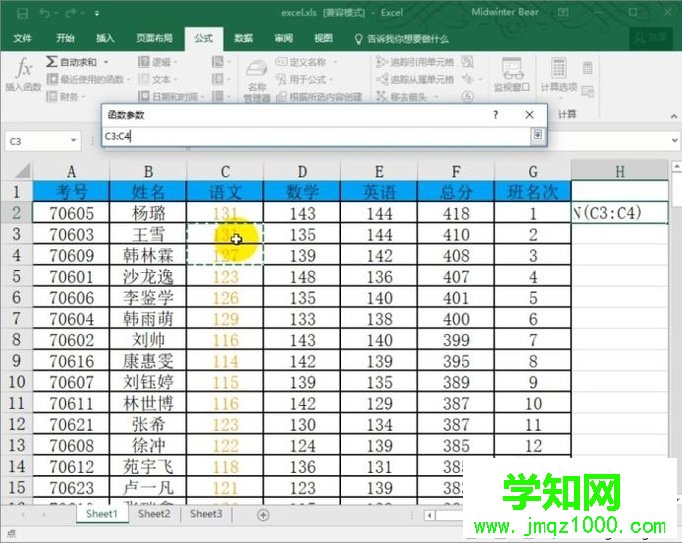The height and width of the screenshot is (543, 682).
Task: Switch to the 审阅 tab
Action: point(284,38)
